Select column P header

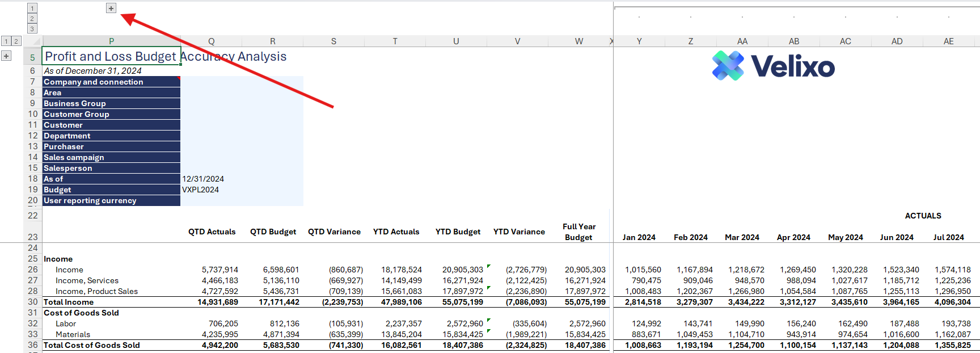point(111,41)
